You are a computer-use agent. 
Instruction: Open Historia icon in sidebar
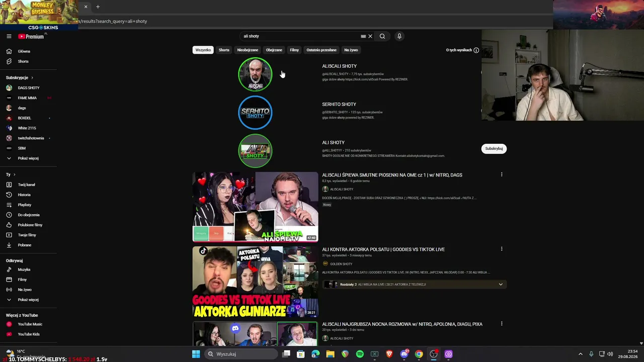click(9, 195)
